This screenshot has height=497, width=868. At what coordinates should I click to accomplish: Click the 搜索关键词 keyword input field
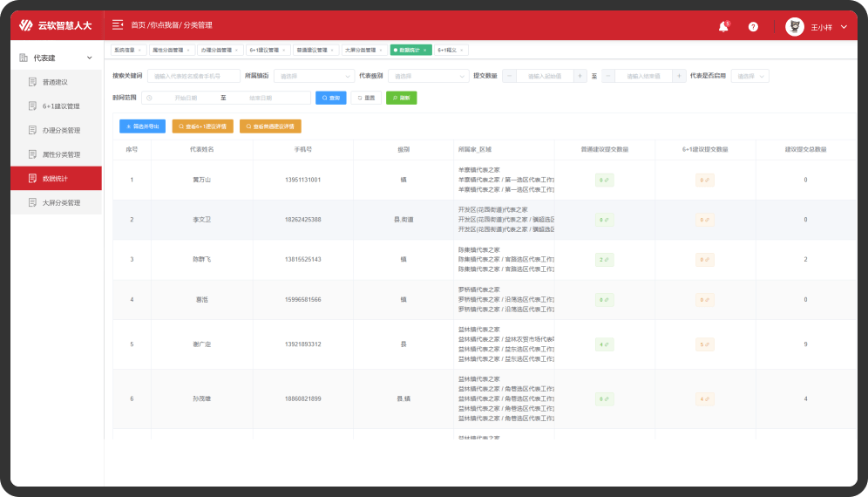click(193, 76)
